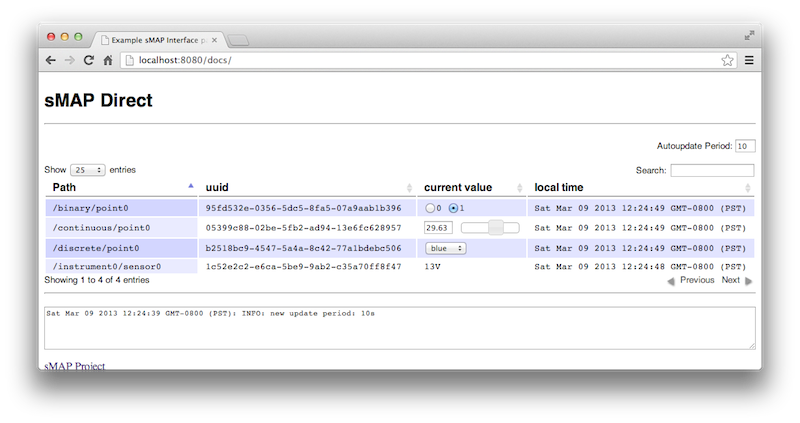
Task: Click the sMAP Direct heading
Action: (98, 101)
